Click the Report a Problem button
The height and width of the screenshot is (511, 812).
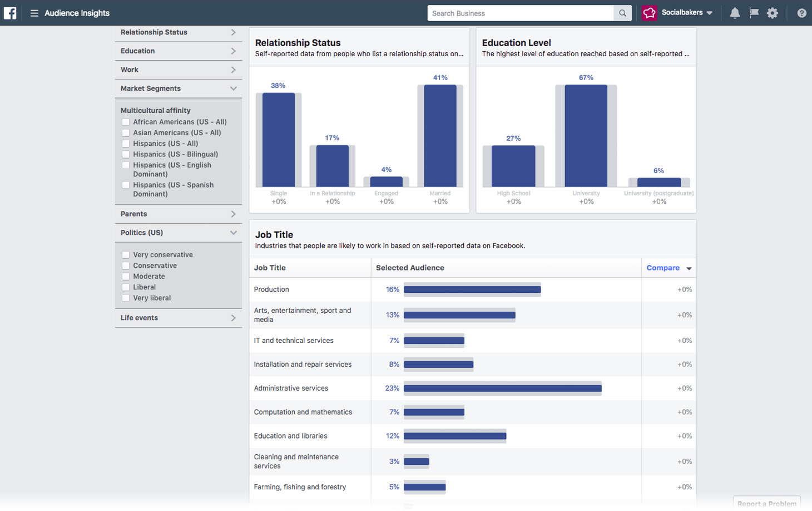tap(766, 503)
